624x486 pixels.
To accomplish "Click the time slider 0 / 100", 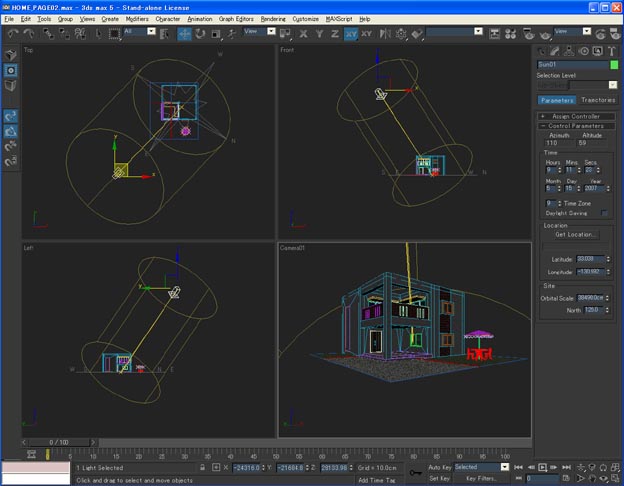I will 59,442.
